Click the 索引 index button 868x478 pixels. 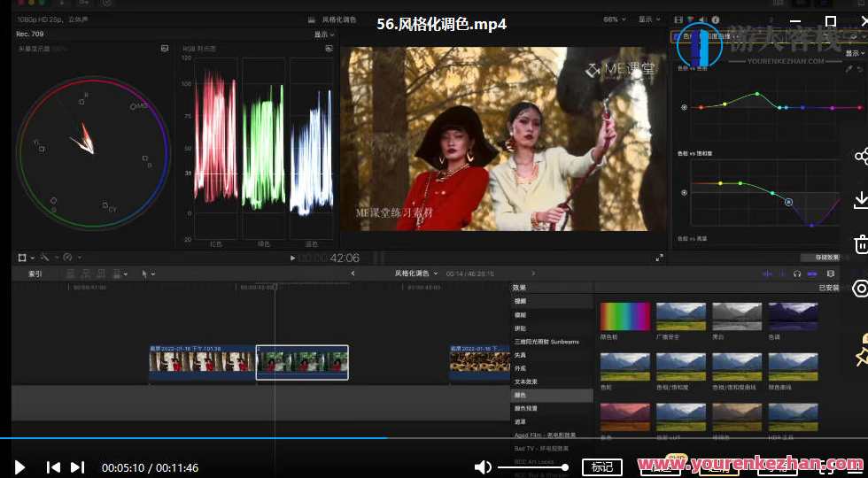point(35,274)
